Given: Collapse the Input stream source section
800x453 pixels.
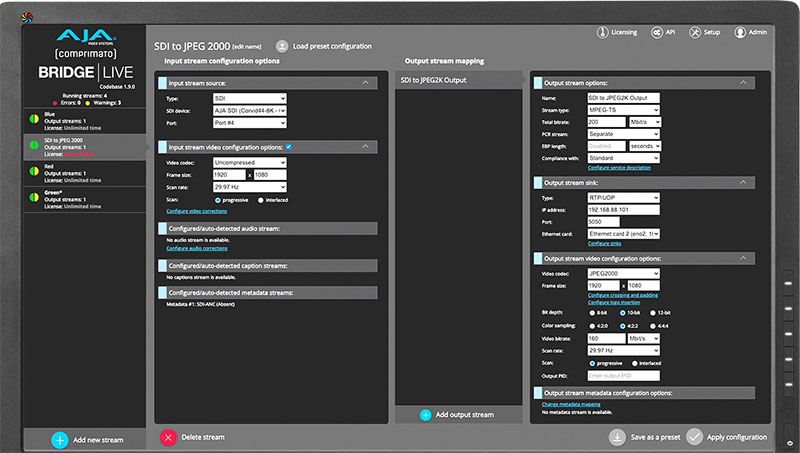Looking at the screenshot, I should 365,83.
